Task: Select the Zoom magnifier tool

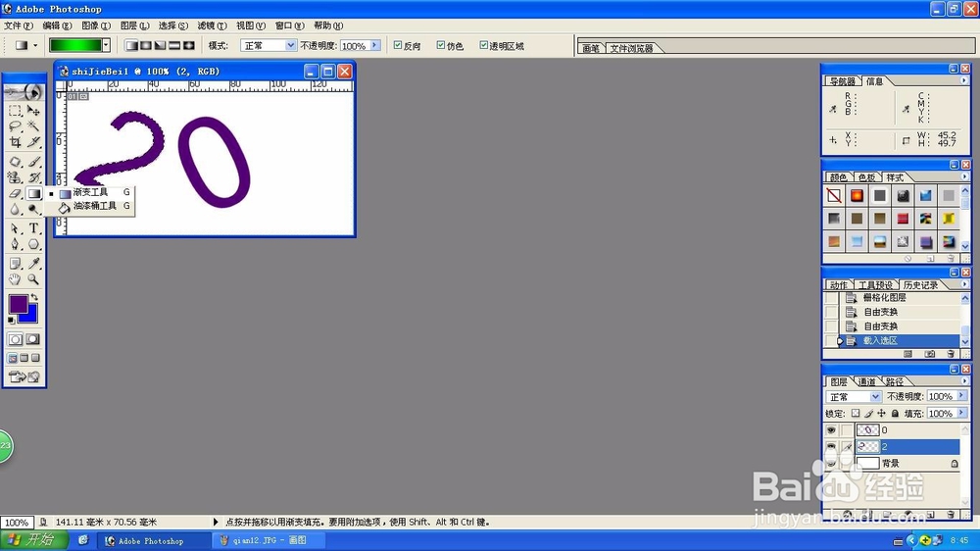Action: (33, 279)
